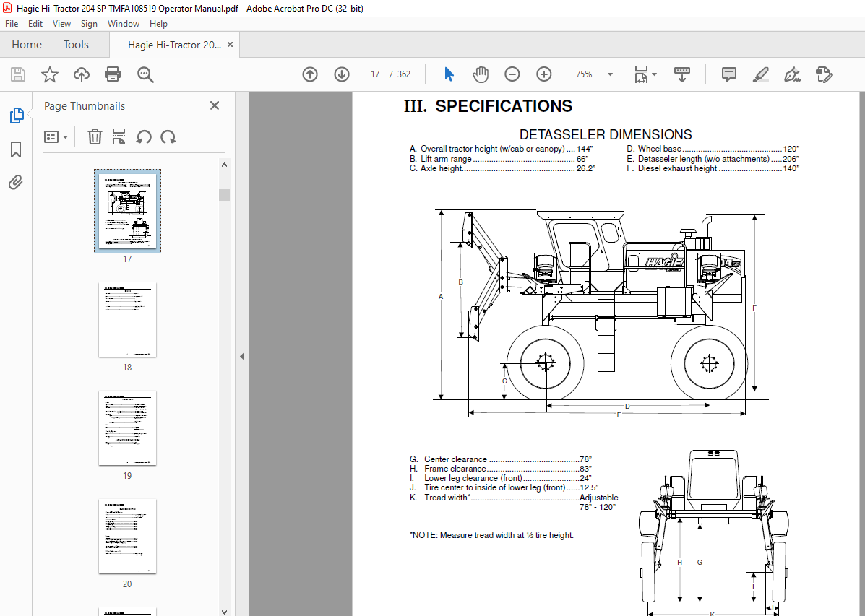Screen dimensions: 865x616
Task: Click thumbnails scrollbar down arrow
Action: [x=224, y=611]
